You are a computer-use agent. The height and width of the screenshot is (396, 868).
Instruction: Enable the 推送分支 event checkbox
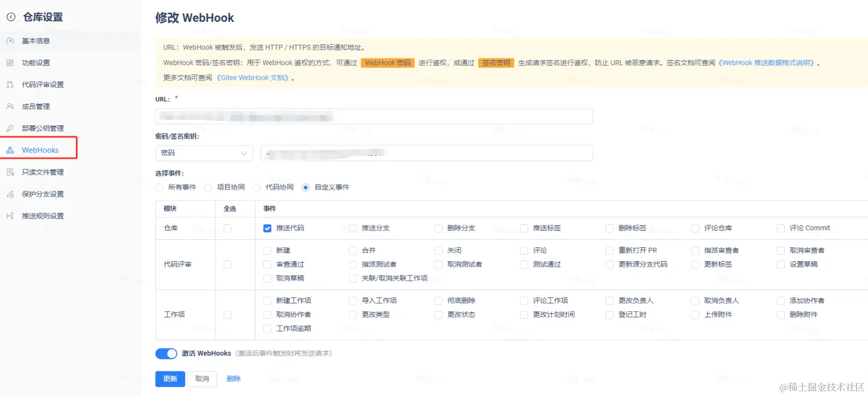353,228
